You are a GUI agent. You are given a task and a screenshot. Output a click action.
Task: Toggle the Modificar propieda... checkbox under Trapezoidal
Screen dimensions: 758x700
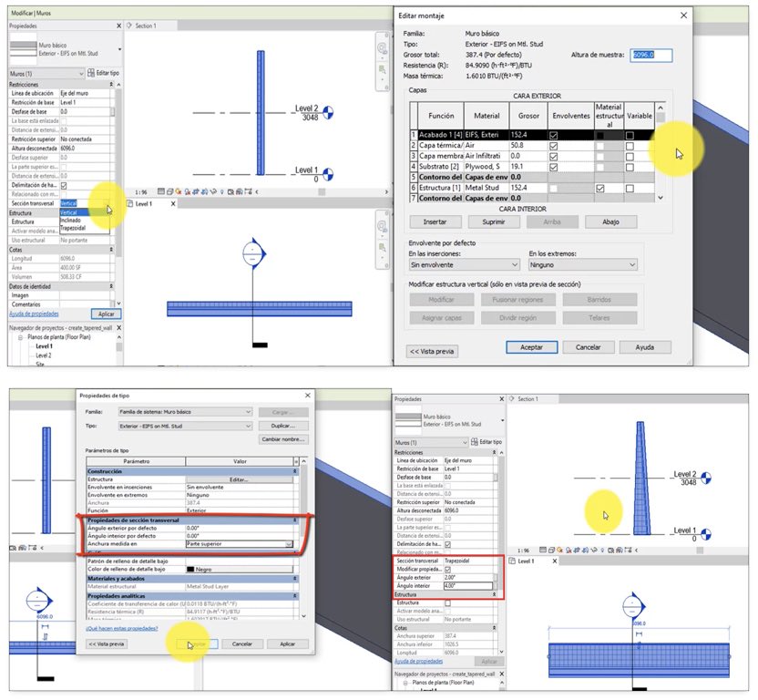pos(447,570)
